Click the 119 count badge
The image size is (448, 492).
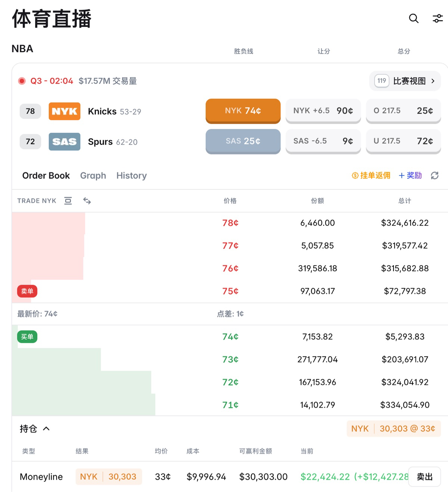coord(382,81)
